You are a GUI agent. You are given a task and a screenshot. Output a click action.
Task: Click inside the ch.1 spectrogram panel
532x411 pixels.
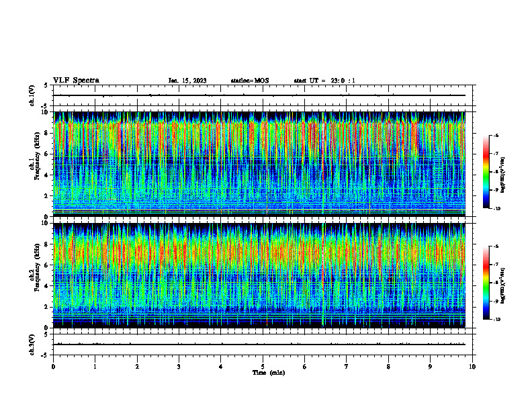(259, 164)
